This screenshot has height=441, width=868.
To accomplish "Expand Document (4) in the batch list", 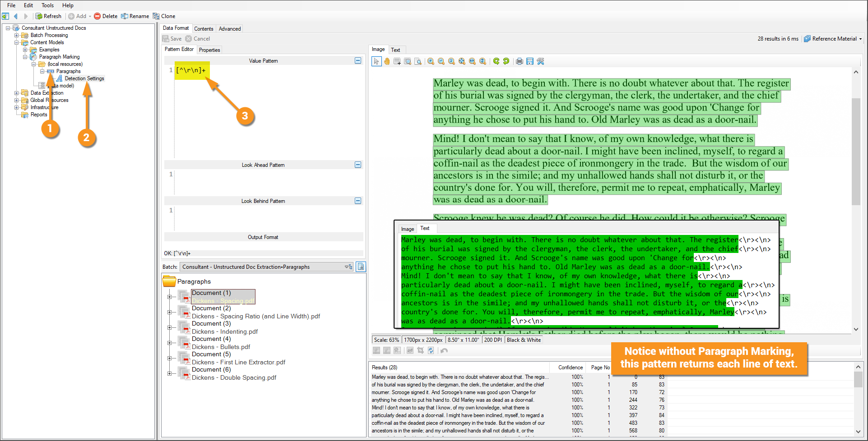I will (169, 343).
